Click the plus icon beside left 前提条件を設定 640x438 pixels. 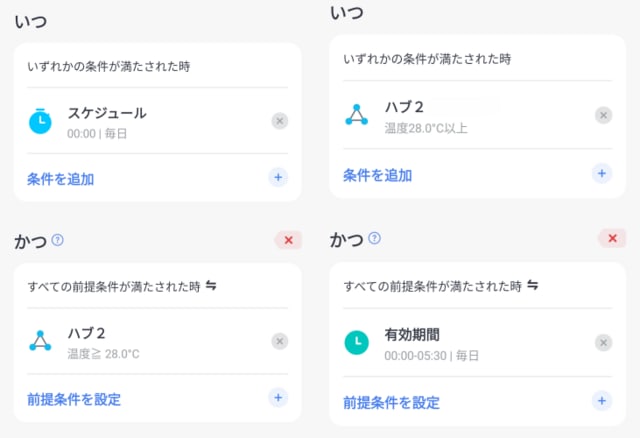[278, 398]
